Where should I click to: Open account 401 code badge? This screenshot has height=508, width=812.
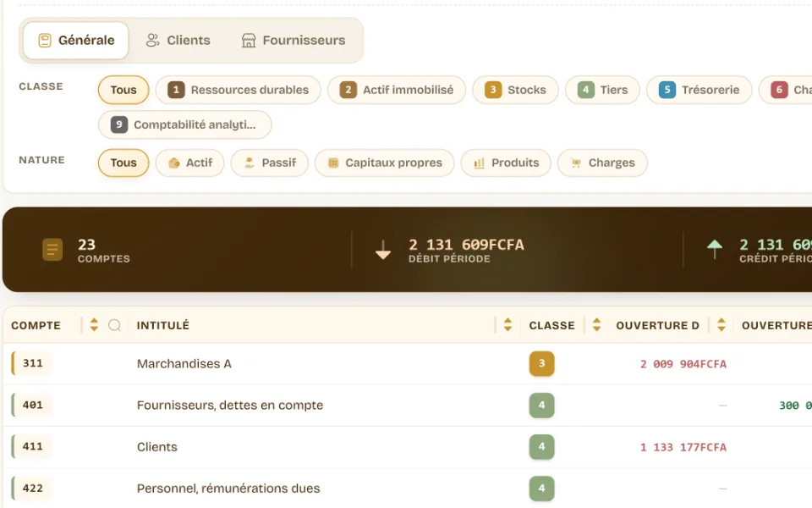point(32,405)
